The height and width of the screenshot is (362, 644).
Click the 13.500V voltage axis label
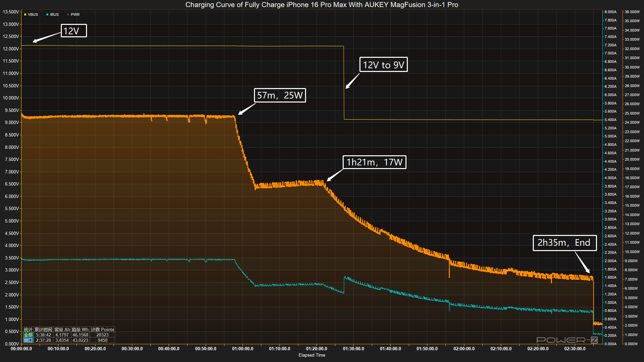(x=11, y=12)
